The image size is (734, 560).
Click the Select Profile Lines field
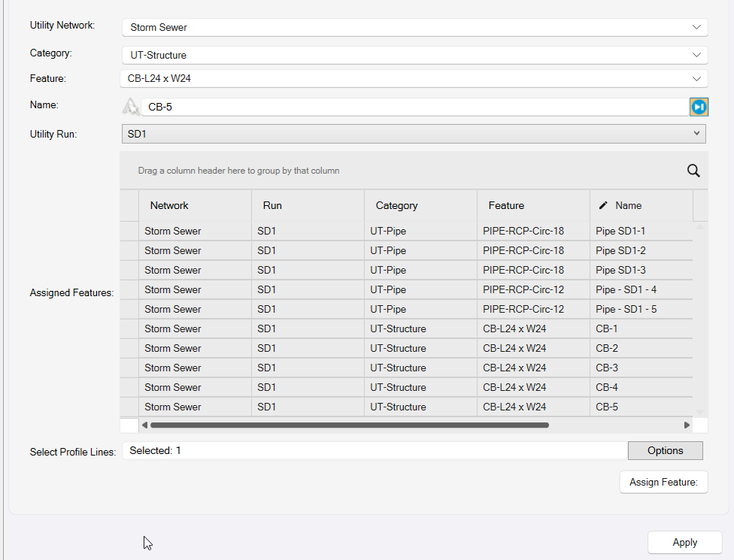[x=375, y=450]
